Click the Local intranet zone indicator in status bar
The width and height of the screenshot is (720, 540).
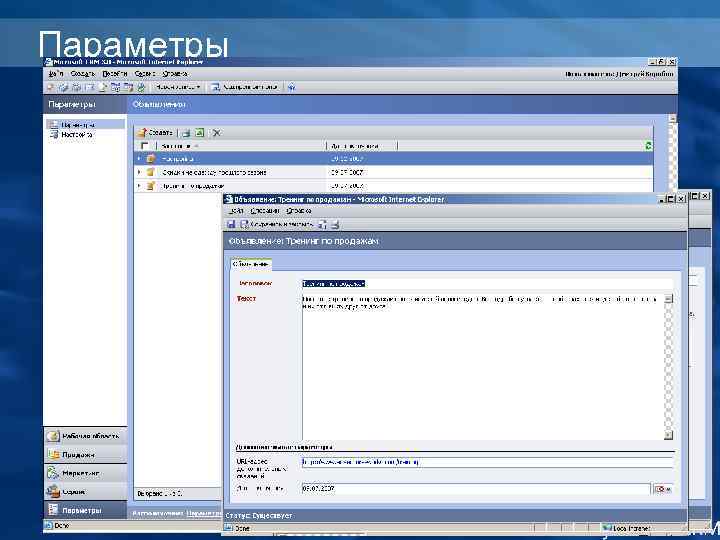coord(627,529)
